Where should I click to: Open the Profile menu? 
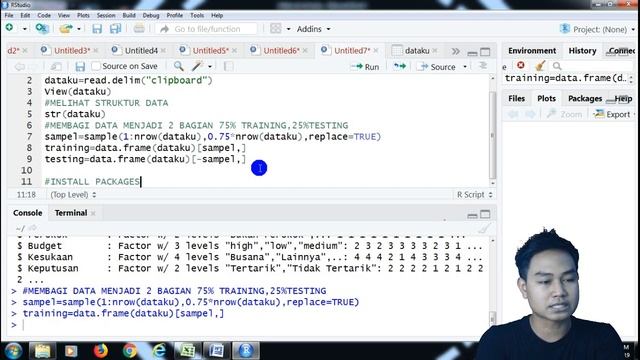tap(175, 16)
